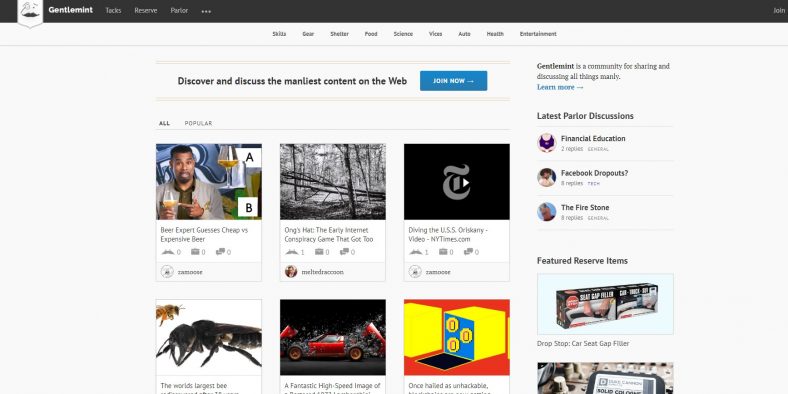
Task: Select the Science category
Action: (x=403, y=34)
